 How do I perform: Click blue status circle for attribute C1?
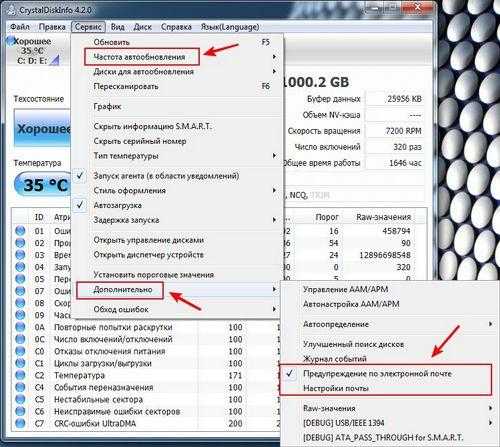click(x=20, y=363)
